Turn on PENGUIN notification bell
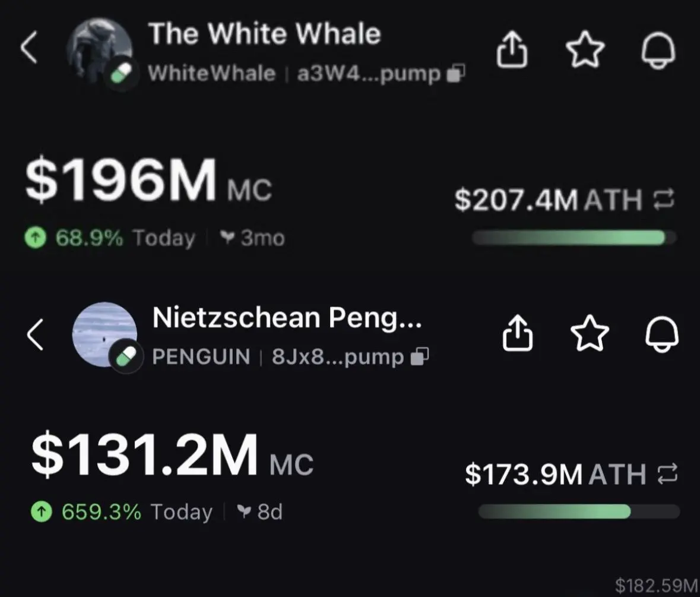700x597 pixels. (x=662, y=334)
